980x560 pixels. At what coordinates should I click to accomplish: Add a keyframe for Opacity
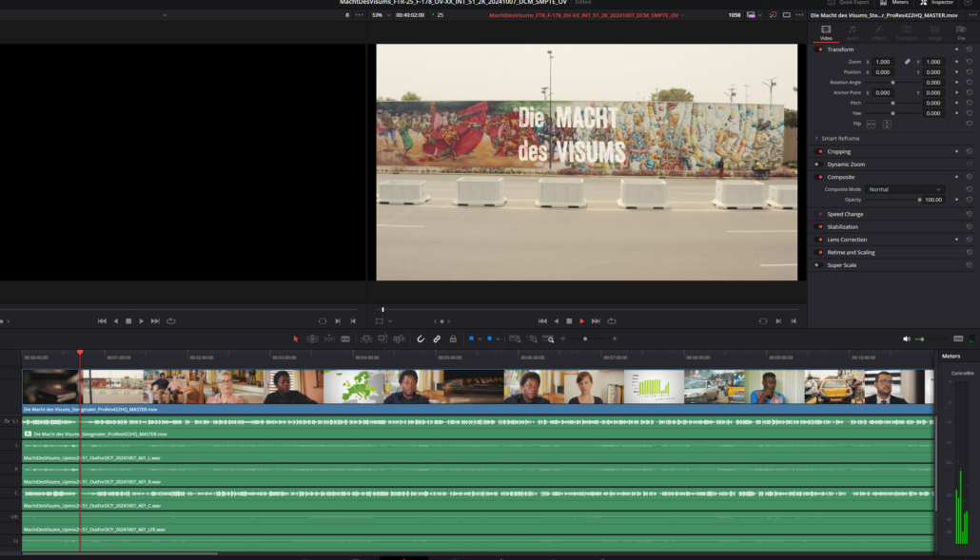956,200
